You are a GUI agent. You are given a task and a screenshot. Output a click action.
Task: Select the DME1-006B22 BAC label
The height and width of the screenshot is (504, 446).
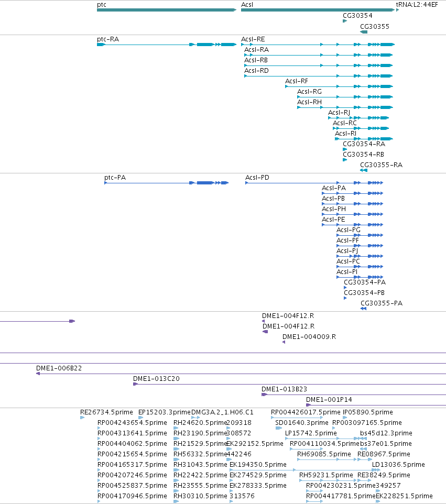tap(59, 368)
